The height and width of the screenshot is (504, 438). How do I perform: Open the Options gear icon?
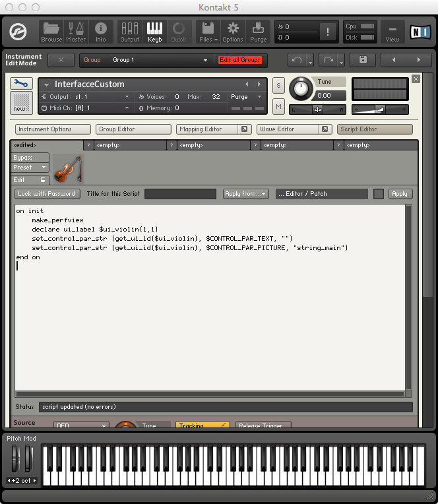pos(232,31)
